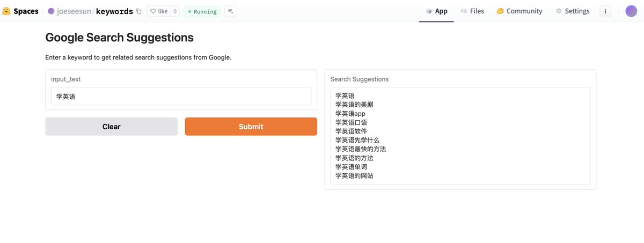Image resolution: width=644 pixels, height=243 pixels.
Task: Focus the input_text field
Action: (181, 96)
